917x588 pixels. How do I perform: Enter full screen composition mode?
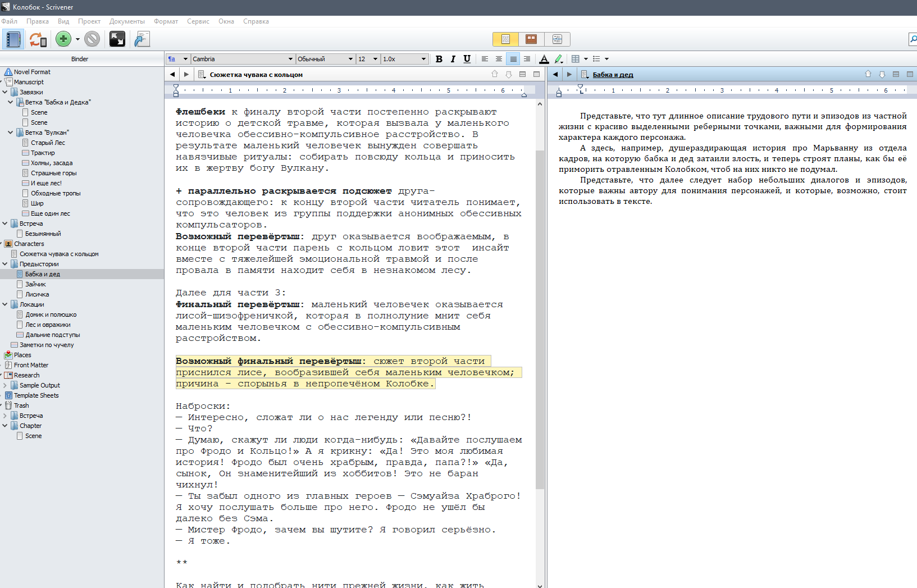coord(117,39)
